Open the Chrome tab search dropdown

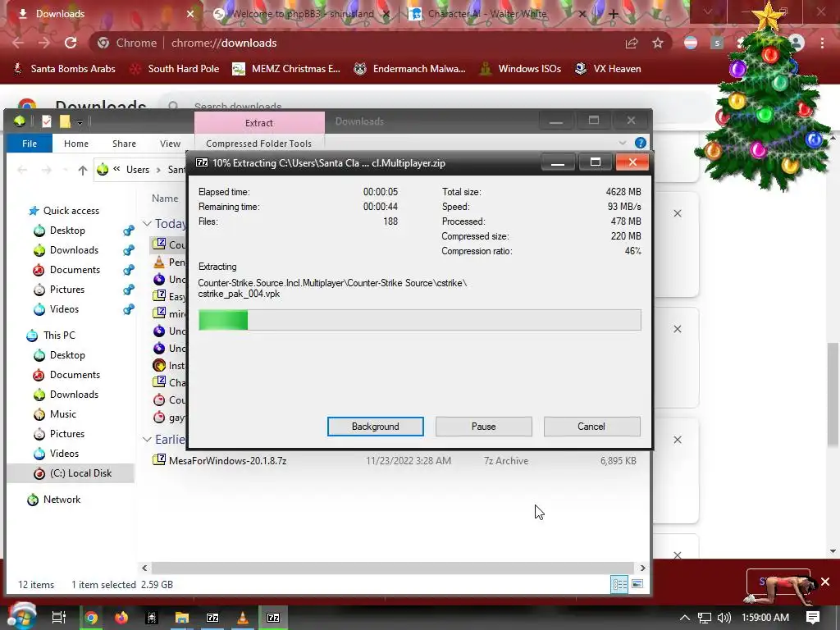[707, 12]
